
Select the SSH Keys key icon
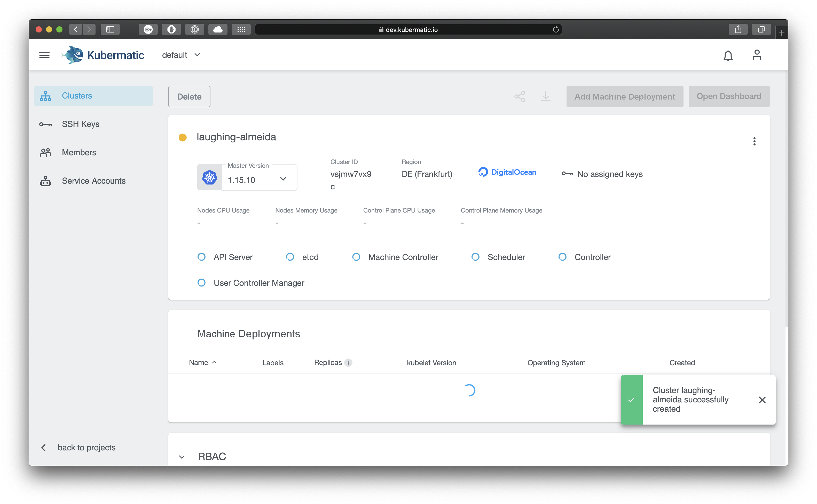pyautogui.click(x=45, y=124)
